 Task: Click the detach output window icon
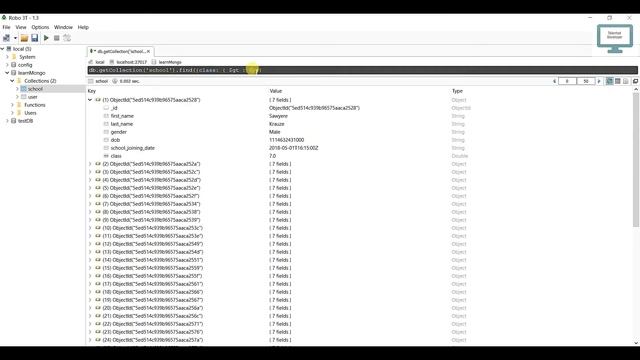point(636,81)
